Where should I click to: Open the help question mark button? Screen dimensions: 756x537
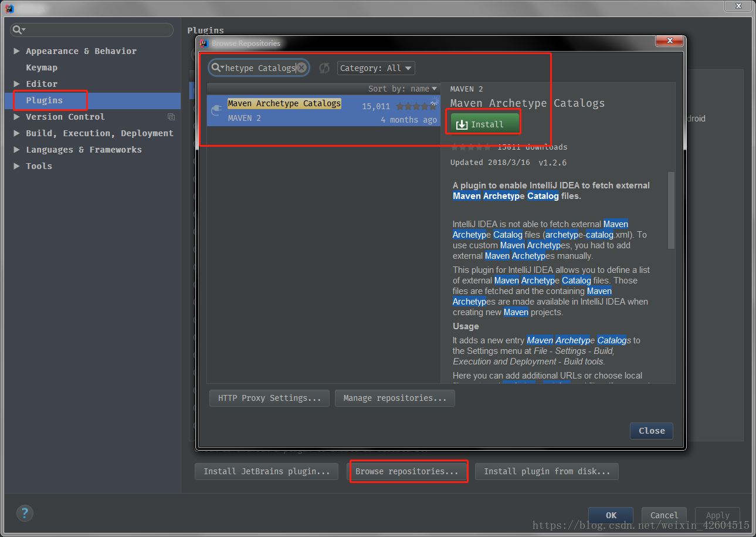25,512
